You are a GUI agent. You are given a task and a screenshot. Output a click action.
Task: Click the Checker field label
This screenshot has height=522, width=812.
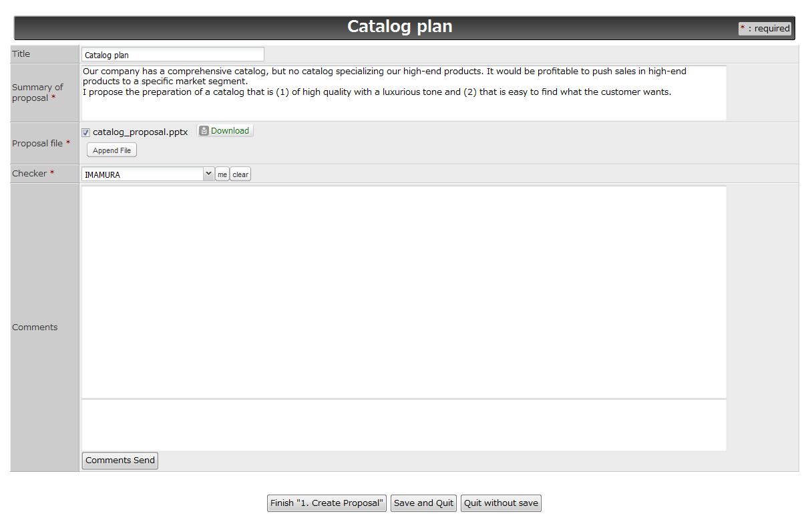30,174
